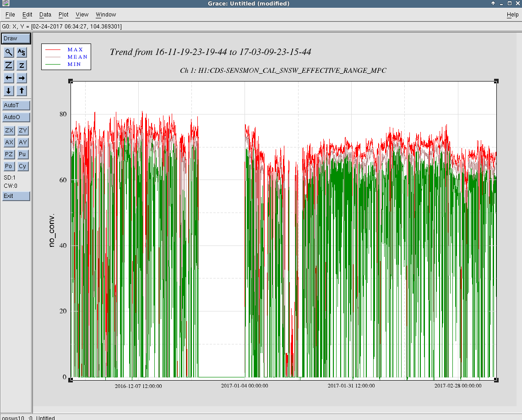Open the View menu
The height and width of the screenshot is (420, 522).
82,15
